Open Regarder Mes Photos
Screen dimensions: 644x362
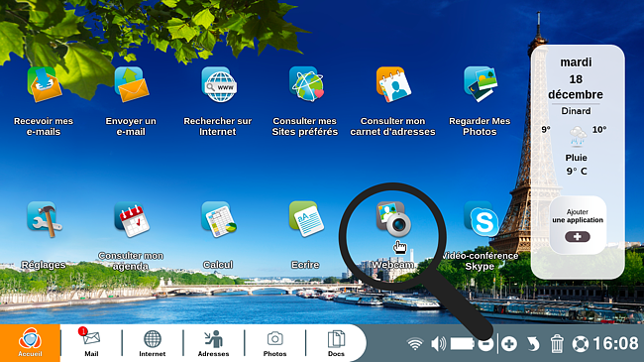tap(481, 84)
